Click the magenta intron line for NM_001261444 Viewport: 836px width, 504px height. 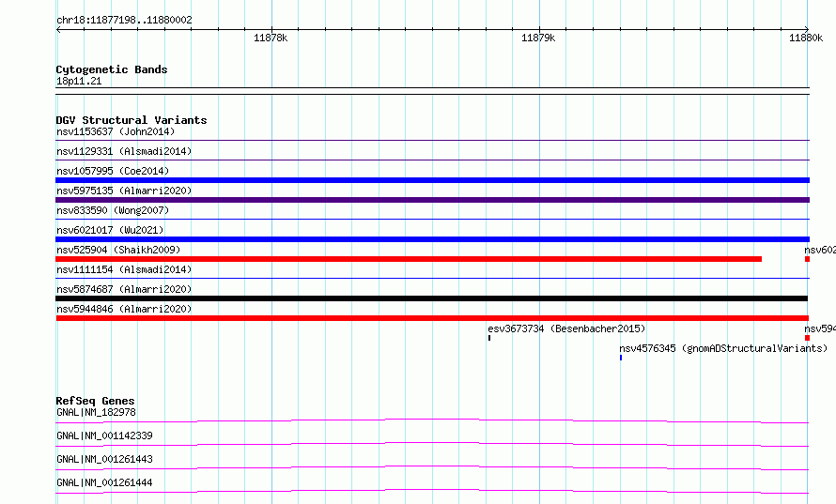pyautogui.click(x=432, y=491)
